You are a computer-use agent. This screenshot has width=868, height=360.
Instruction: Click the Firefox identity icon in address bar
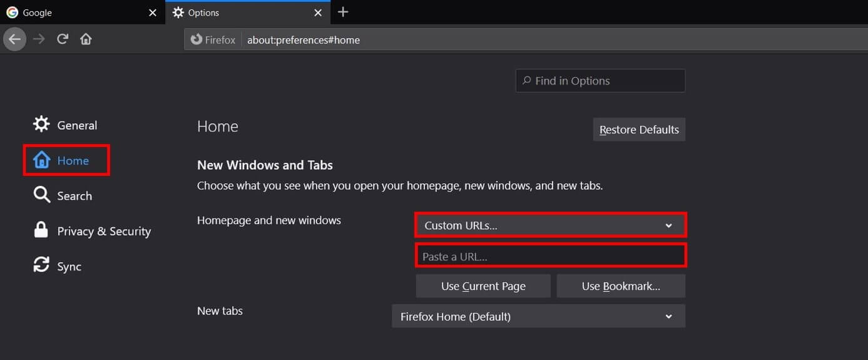pyautogui.click(x=197, y=39)
